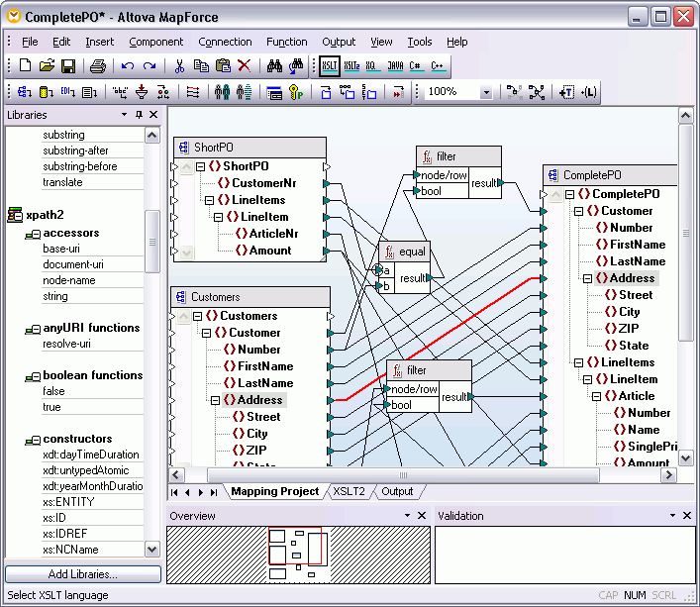This screenshot has width=700, height=607.
Task: Collapse Customer node in CompletePO
Action: pos(578,211)
